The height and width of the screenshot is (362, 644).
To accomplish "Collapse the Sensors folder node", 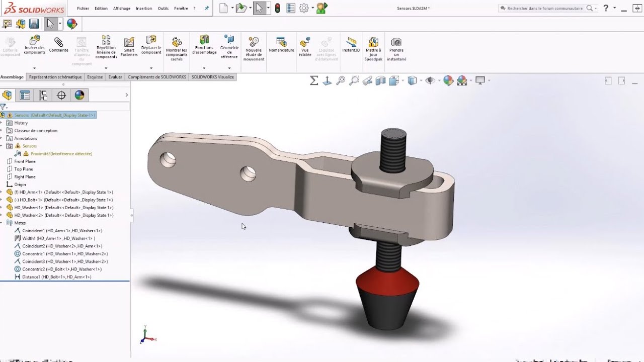I will click(2, 146).
